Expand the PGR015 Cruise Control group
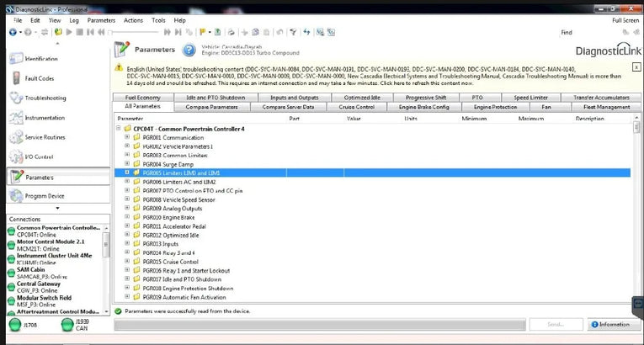This screenshot has width=644, height=345. [127, 261]
